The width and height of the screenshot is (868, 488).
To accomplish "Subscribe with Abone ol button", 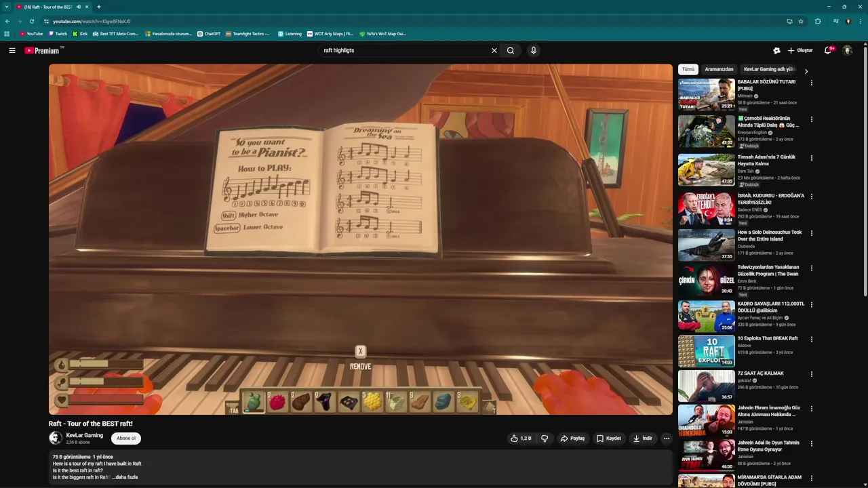I will [126, 439].
